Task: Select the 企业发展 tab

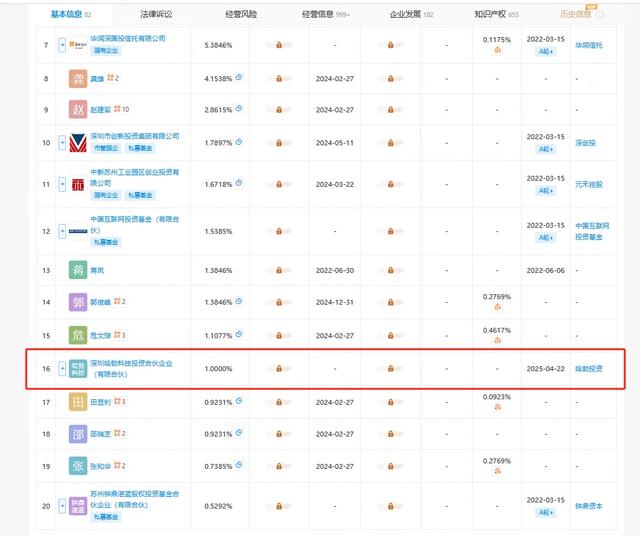Action: [x=411, y=14]
